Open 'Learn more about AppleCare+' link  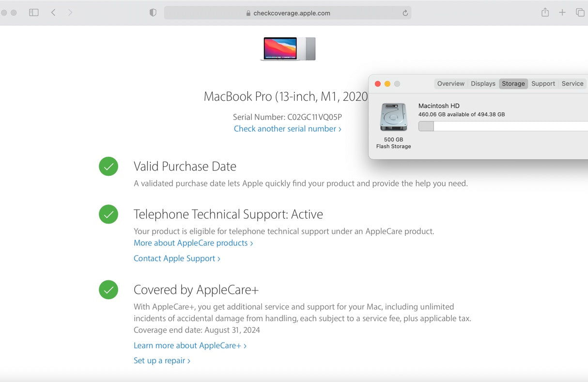(190, 346)
